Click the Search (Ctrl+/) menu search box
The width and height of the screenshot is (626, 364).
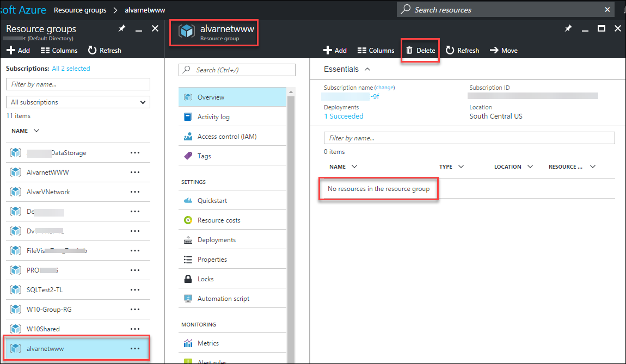coord(237,70)
